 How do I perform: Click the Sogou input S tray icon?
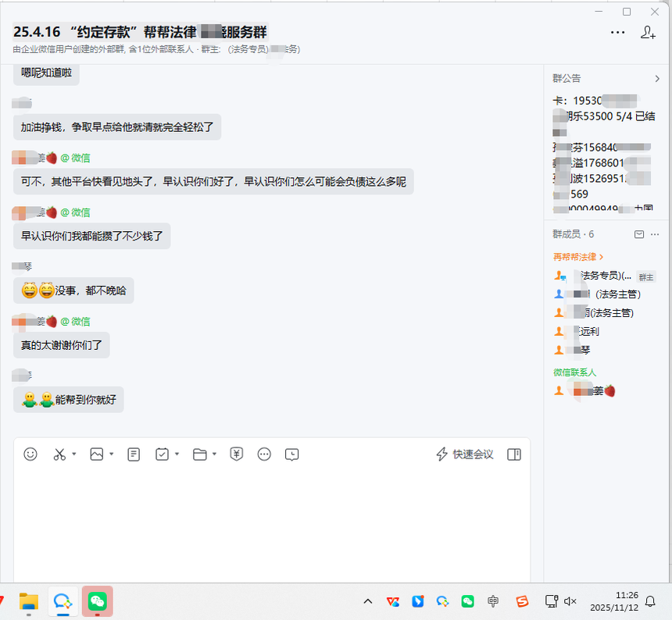pyautogui.click(x=522, y=601)
